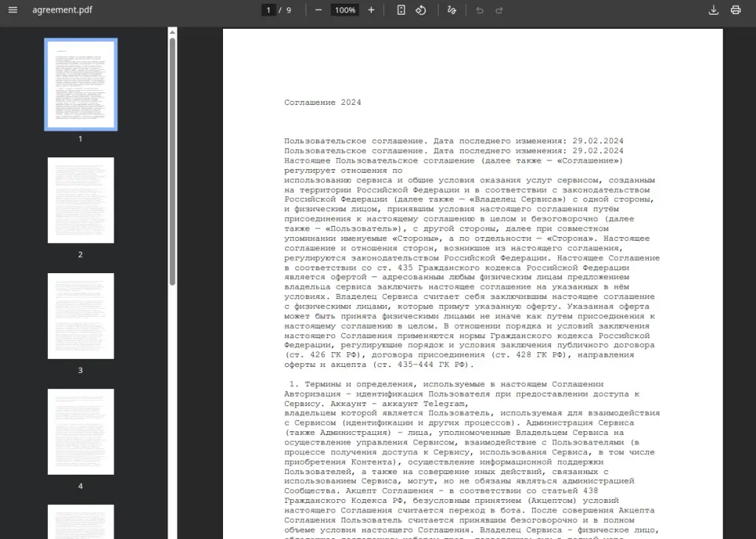This screenshot has height=539, width=756.
Task: Click the agreement.pdf file title
Action: coord(62,10)
